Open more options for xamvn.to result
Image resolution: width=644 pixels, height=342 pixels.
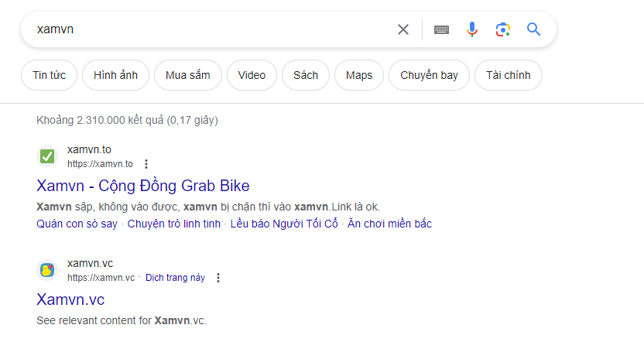point(146,164)
